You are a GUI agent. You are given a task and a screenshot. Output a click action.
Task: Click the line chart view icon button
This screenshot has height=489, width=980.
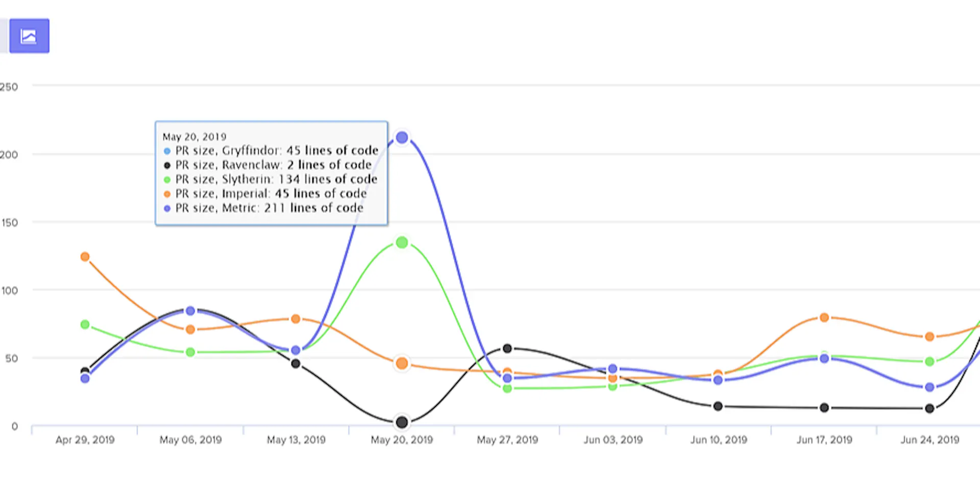(29, 36)
